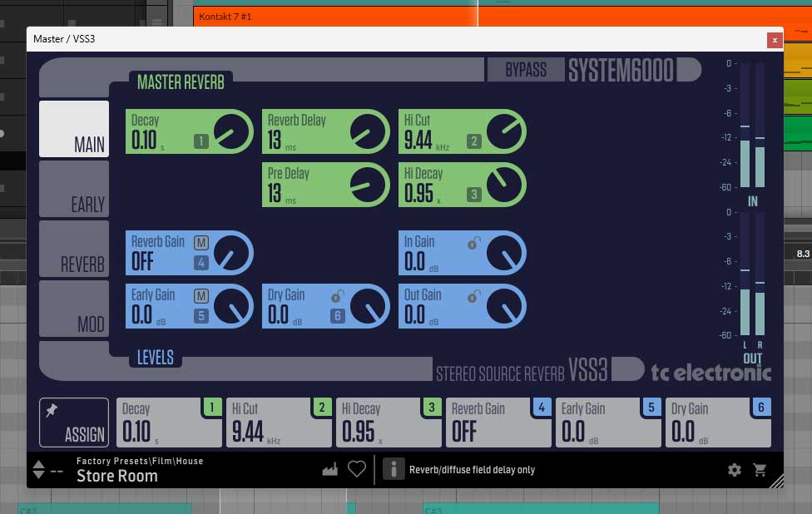
Task: Click the Hi Cut value 9.44 in Master Reverb
Action: coord(418,141)
